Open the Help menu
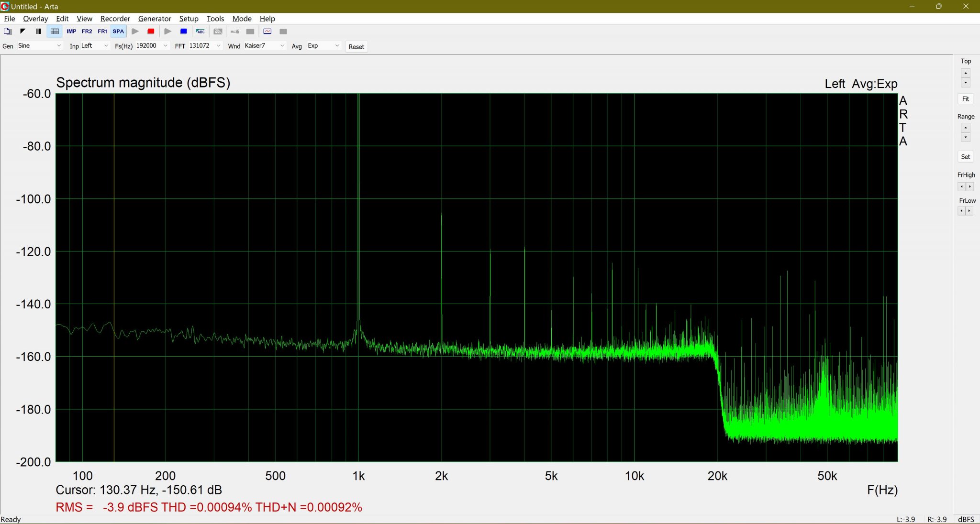The width and height of the screenshot is (980, 524). [x=267, y=19]
